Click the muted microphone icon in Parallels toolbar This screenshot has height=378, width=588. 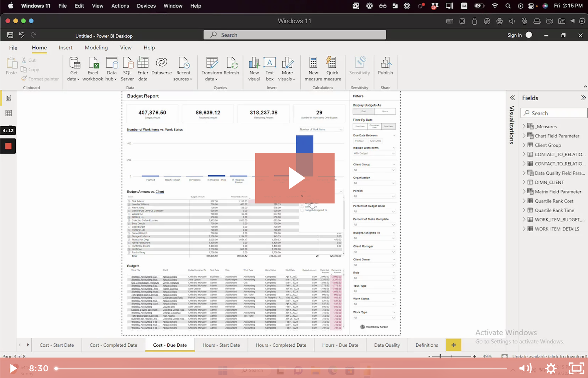pos(524,21)
